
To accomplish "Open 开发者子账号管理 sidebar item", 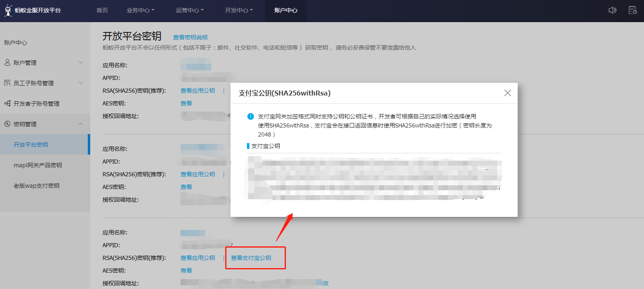I will point(37,104).
